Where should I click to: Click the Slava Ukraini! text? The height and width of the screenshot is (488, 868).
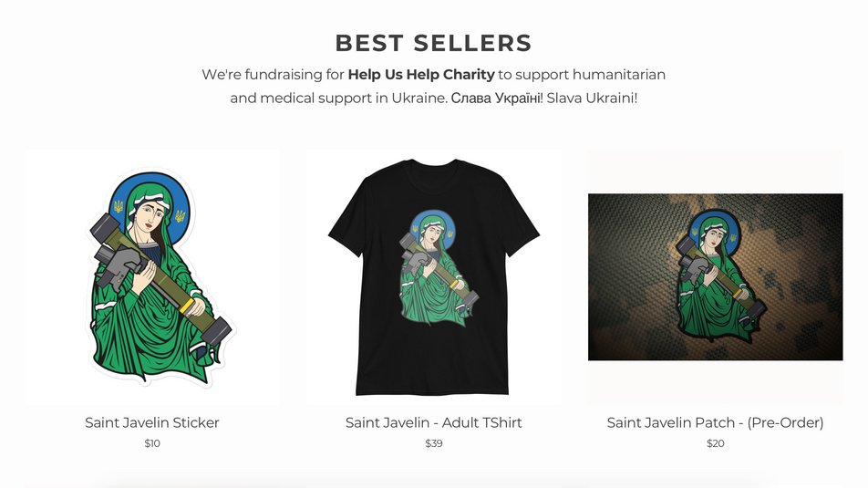[592, 98]
